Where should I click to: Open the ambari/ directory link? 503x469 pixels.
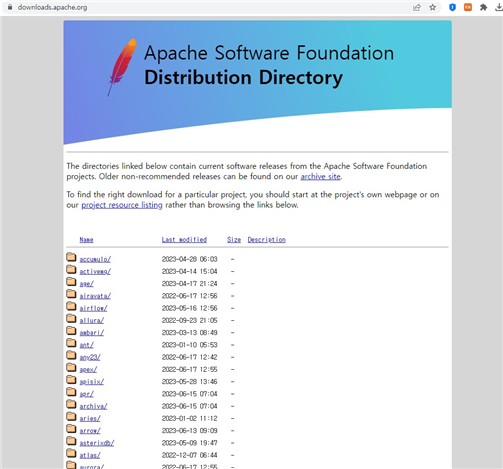tap(92, 333)
